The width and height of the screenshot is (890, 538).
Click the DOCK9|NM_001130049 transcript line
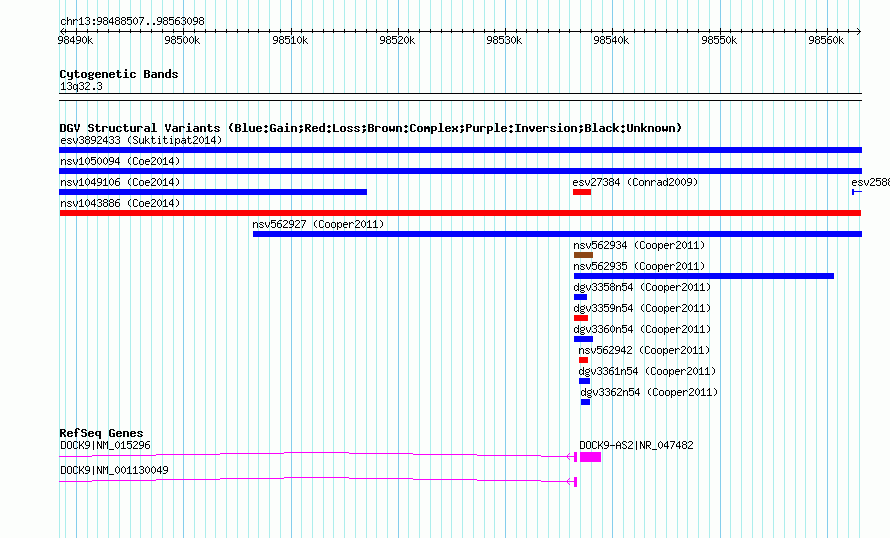click(318, 480)
